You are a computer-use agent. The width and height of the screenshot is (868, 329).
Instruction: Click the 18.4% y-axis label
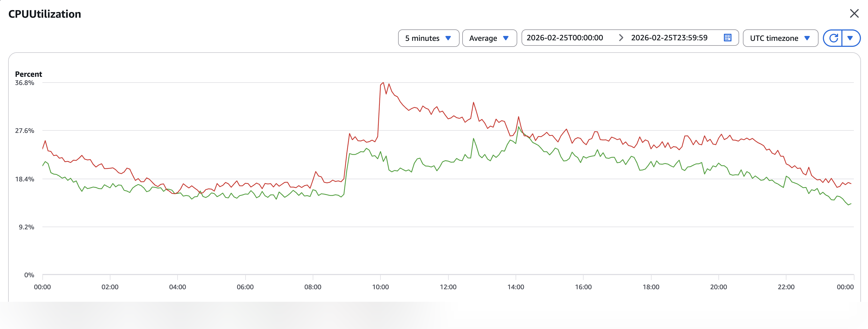click(24, 179)
